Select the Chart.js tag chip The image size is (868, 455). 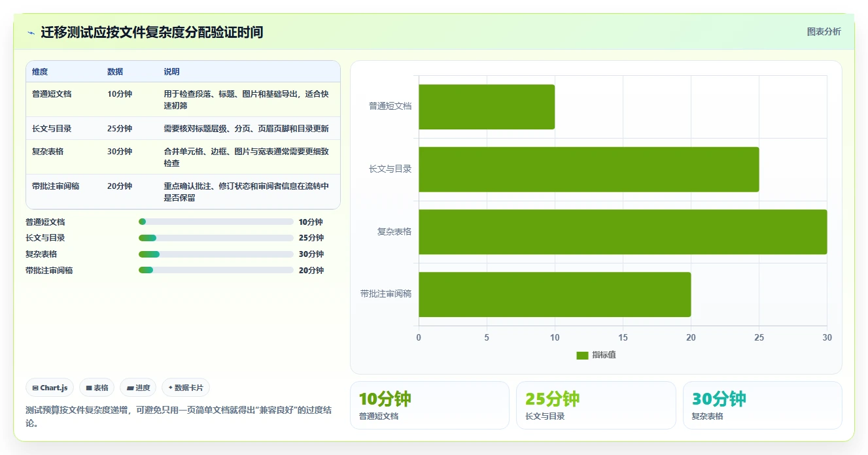[x=50, y=388]
